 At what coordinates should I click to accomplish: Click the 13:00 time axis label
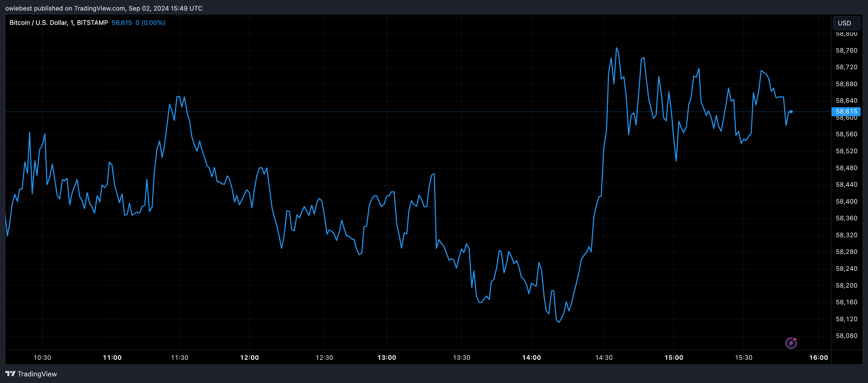tap(387, 357)
